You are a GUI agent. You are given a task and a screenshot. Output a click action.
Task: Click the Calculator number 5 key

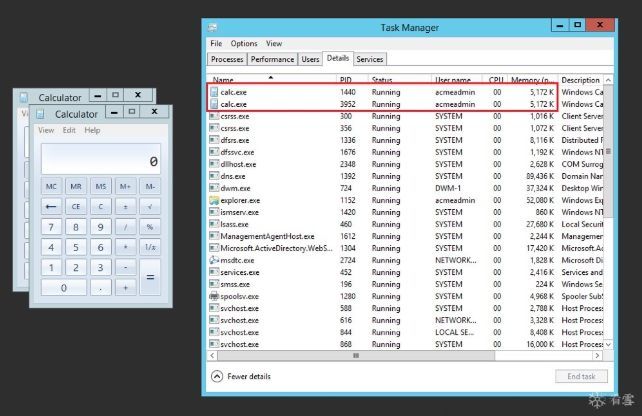pos(76,247)
